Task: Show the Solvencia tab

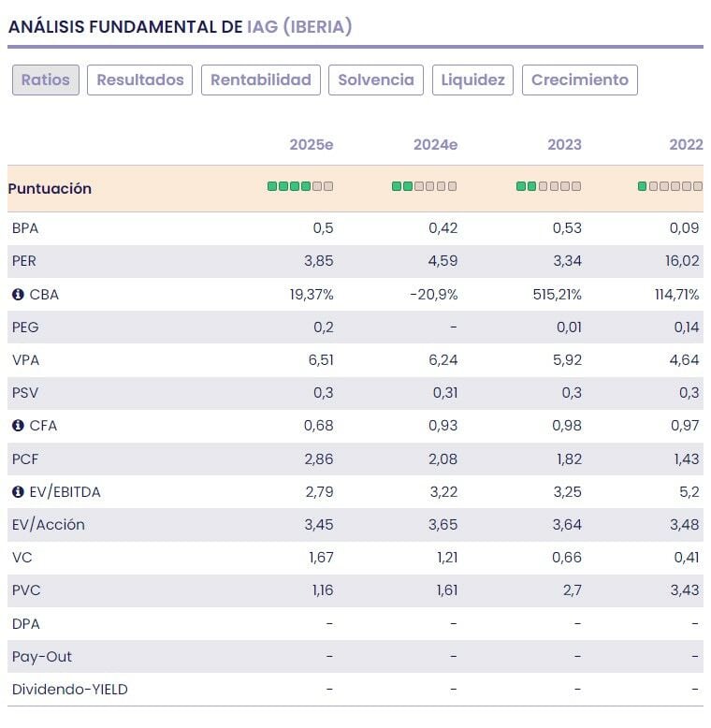Action: click(376, 80)
